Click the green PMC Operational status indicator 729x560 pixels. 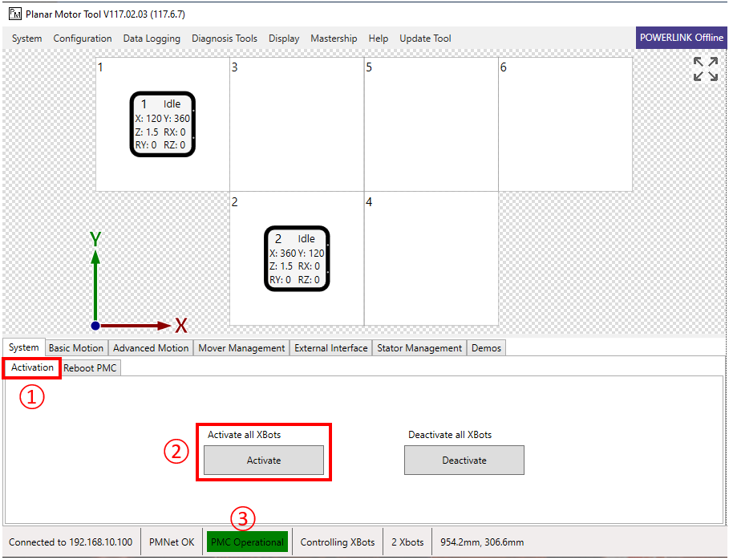[x=248, y=542]
